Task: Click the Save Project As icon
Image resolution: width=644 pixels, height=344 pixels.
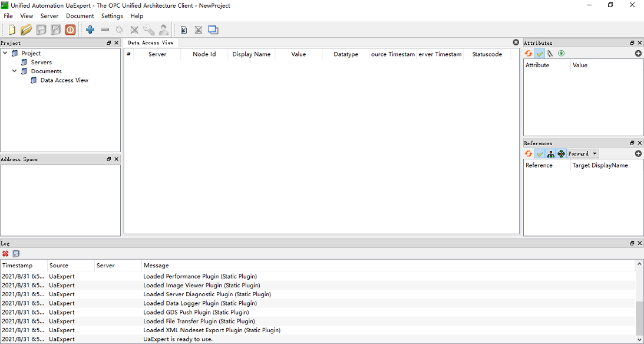Action: click(x=55, y=30)
